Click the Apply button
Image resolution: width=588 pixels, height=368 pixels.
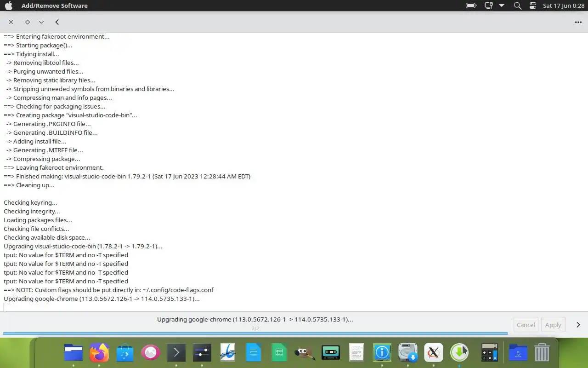tap(553, 325)
